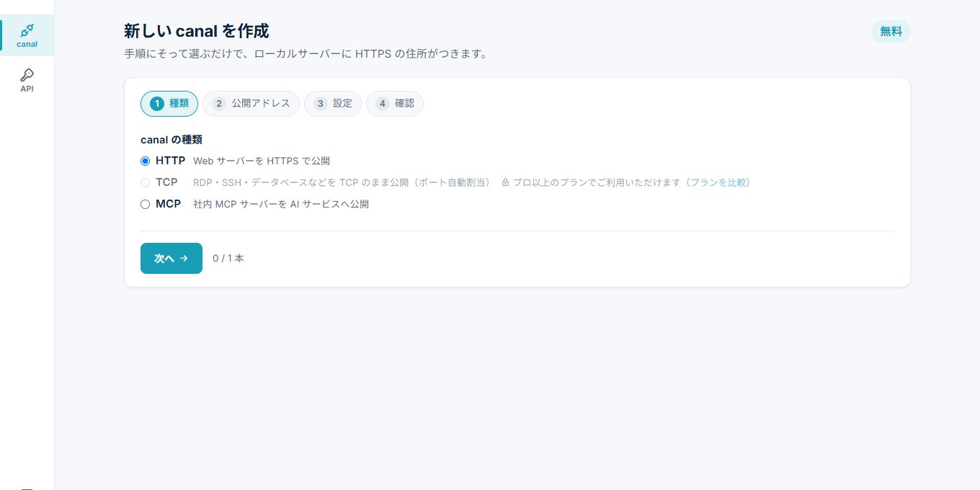The height and width of the screenshot is (490, 980).
Task: Go to step 4 確認 tab
Action: [395, 104]
